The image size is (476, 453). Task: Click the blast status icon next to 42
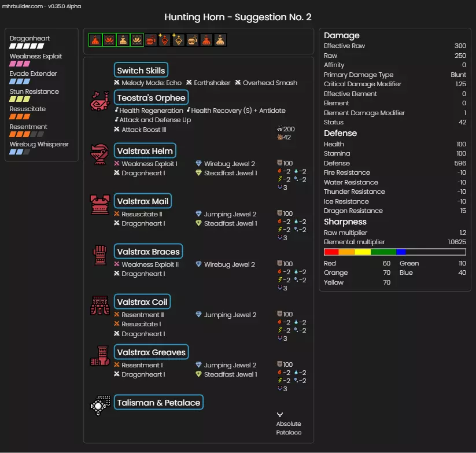click(279, 137)
